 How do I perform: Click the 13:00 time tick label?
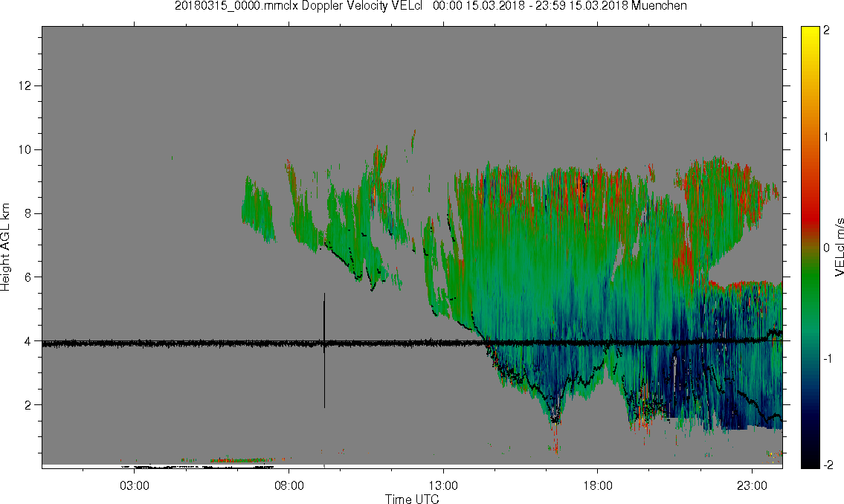point(443,485)
